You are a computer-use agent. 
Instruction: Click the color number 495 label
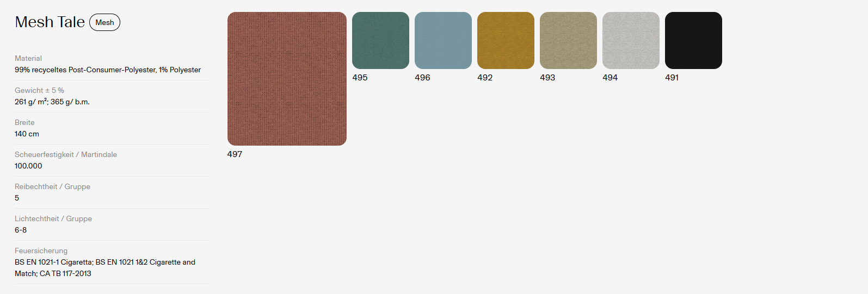[360, 78]
